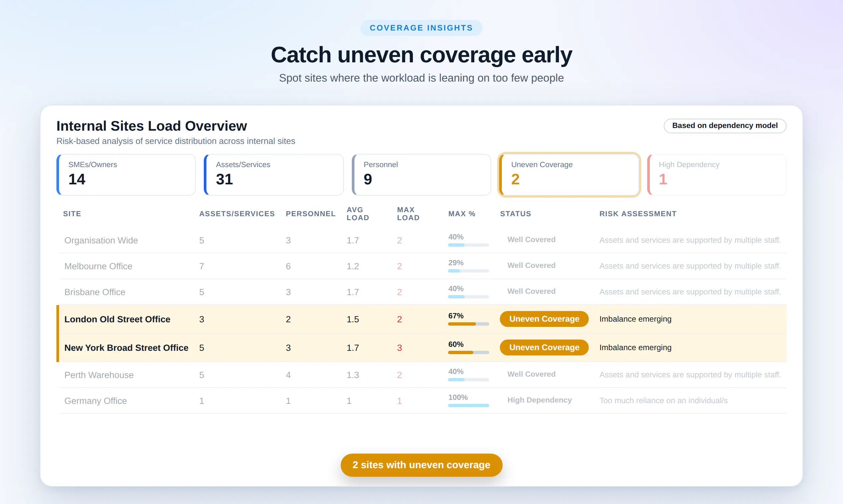Viewport: 843px width, 504px height.
Task: Sort by the AVG LOAD column header
Action: (357, 214)
